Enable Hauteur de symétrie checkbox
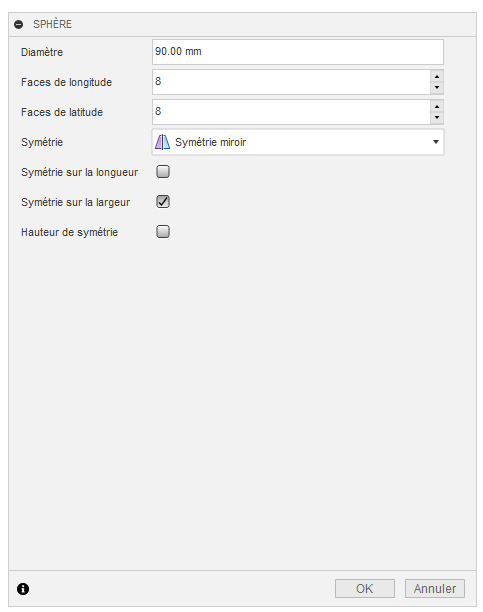483x612 pixels. click(x=163, y=231)
